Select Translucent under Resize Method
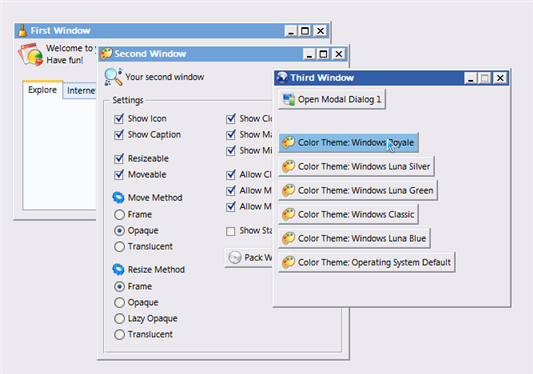The height and width of the screenshot is (374, 533). point(119,335)
